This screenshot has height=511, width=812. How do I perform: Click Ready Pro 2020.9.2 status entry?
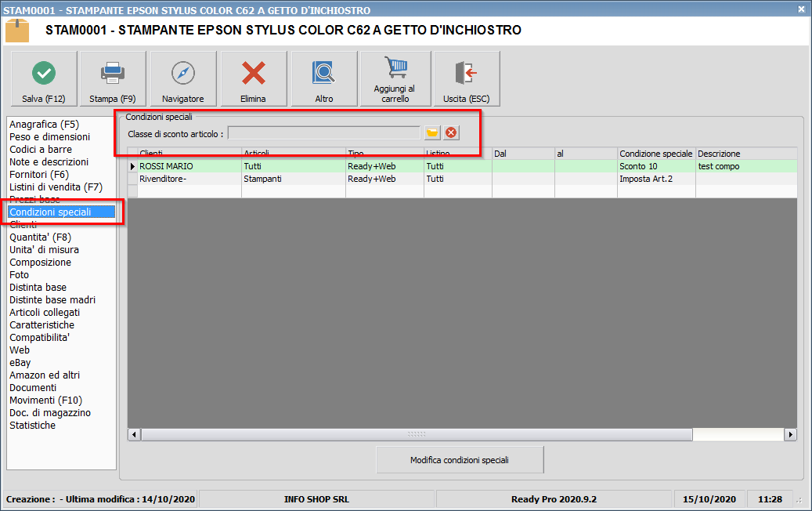[x=554, y=499]
